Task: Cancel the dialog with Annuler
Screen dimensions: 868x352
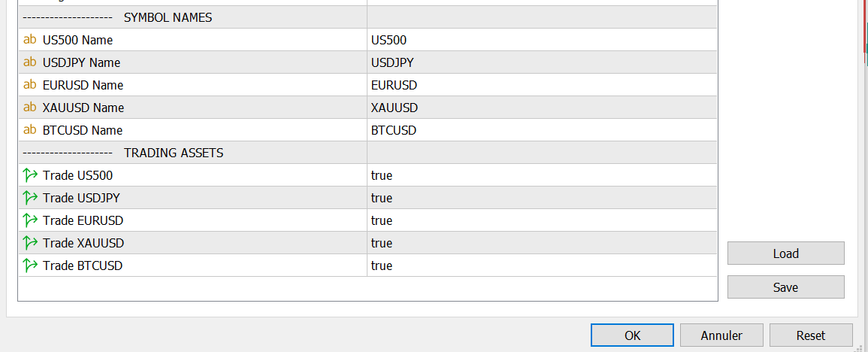Action: (x=721, y=335)
